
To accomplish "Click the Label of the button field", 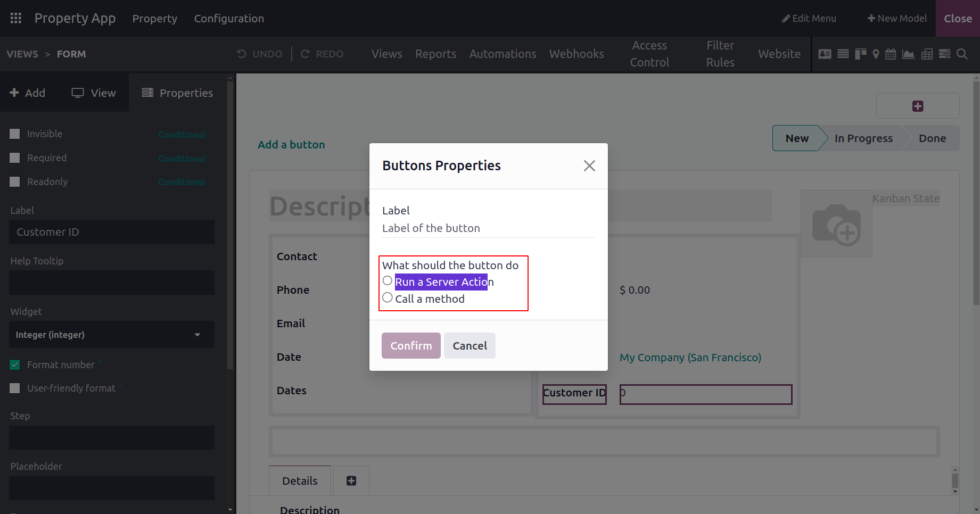I will click(x=488, y=228).
